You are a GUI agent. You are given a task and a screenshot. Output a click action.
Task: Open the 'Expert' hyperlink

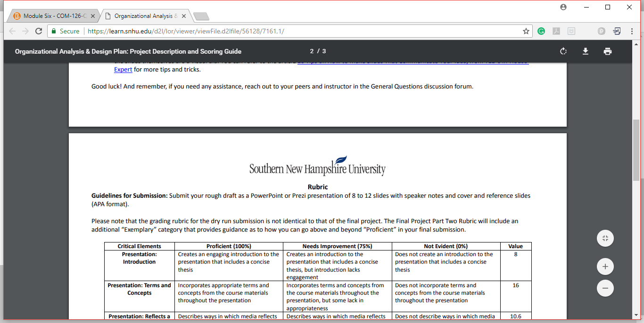point(123,70)
